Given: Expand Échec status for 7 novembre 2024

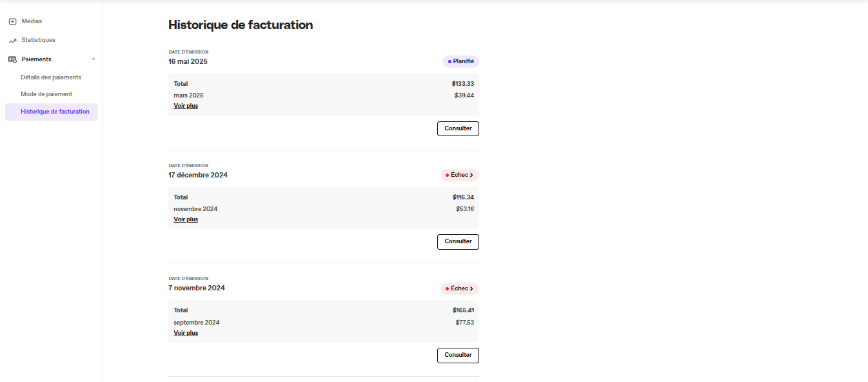Looking at the screenshot, I should coord(460,288).
